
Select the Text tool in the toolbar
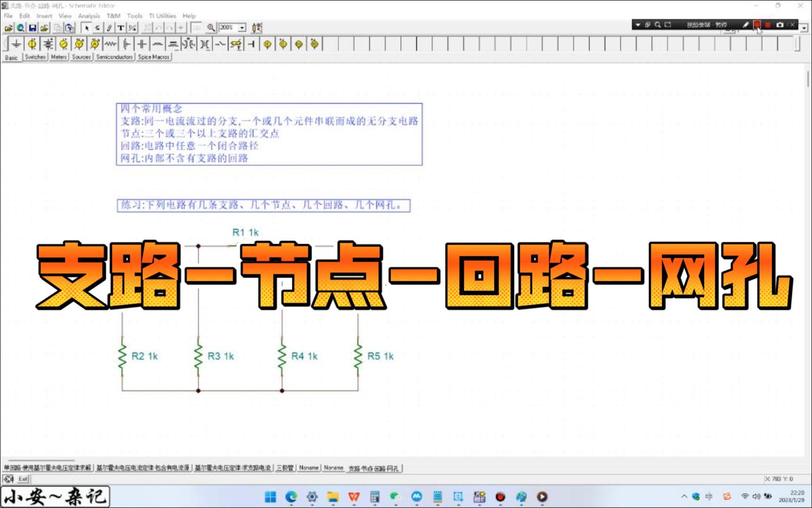pyautogui.click(x=121, y=27)
